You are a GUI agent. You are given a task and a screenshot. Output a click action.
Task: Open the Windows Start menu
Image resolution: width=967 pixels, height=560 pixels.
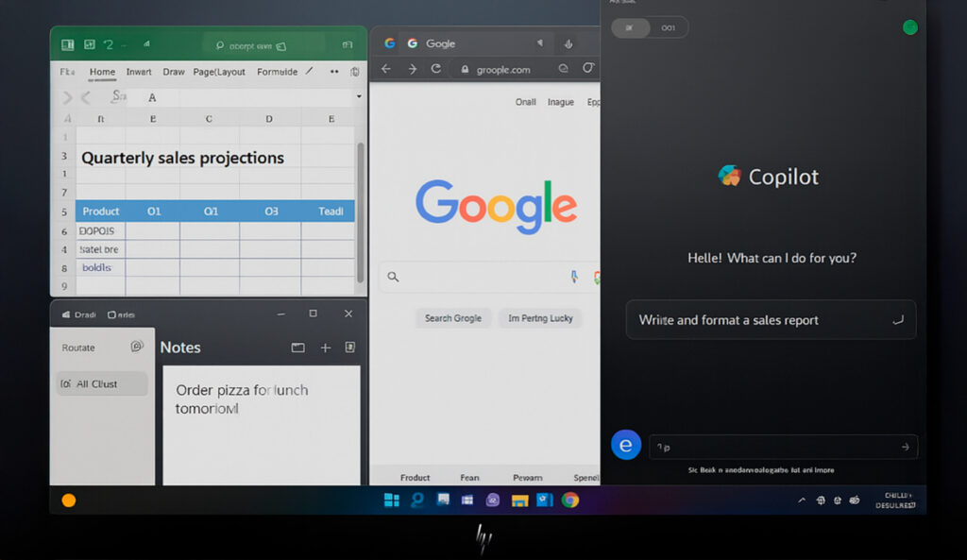coord(392,501)
